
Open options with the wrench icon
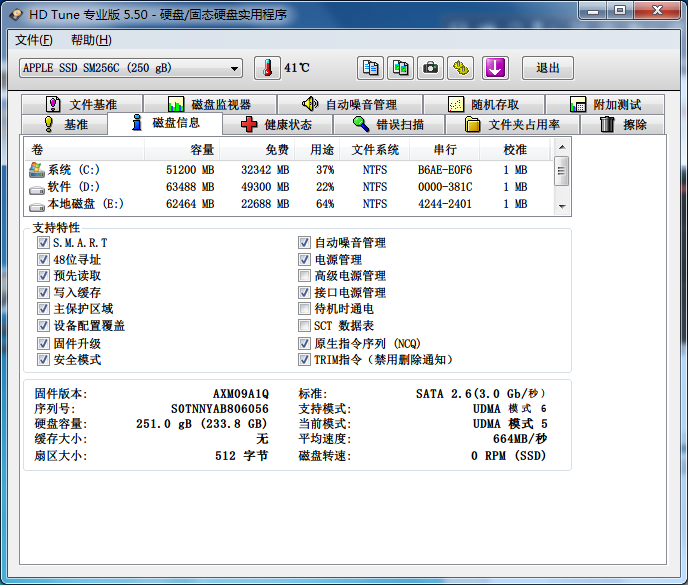click(x=460, y=68)
